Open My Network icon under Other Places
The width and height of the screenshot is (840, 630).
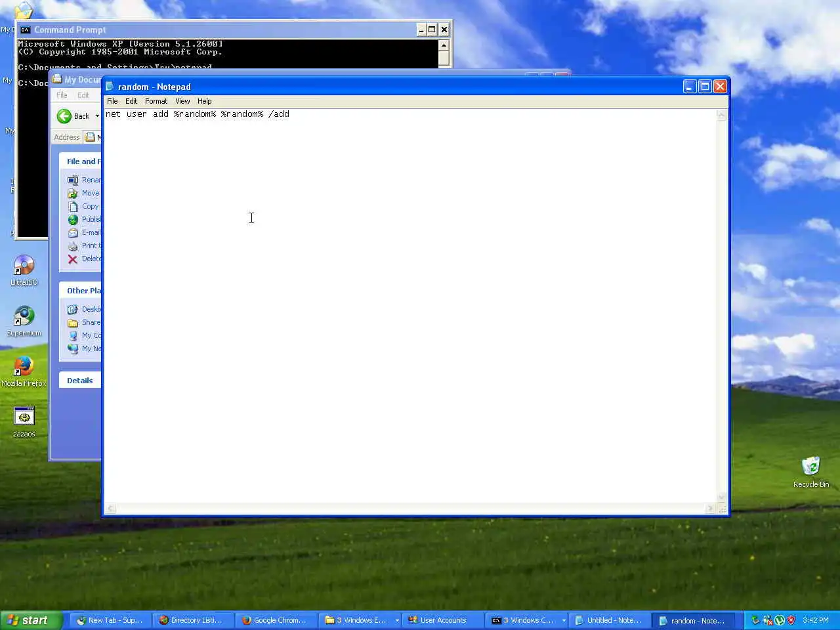[73, 348]
